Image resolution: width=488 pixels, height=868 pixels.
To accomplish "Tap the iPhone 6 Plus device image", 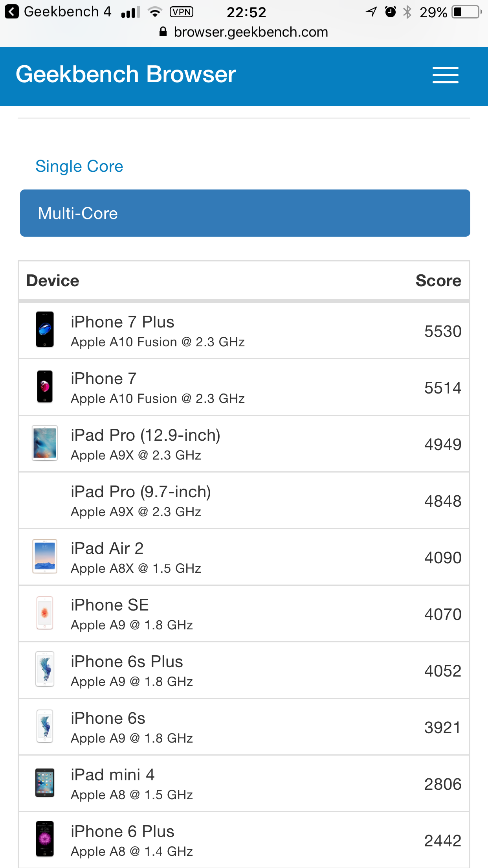I will (x=45, y=839).
